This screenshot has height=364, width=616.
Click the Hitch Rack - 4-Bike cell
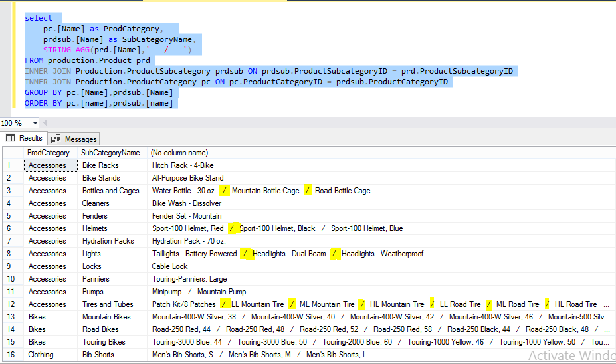[381, 165]
